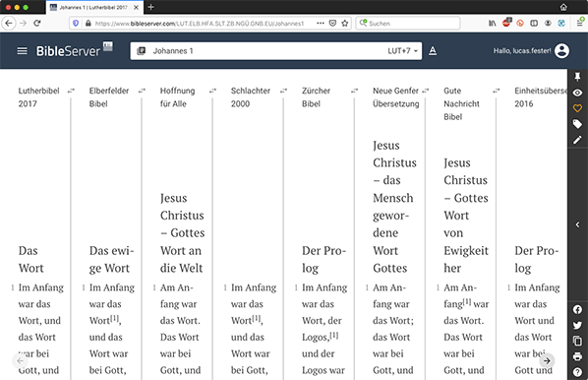Click the 'Das Wort' heading in Lutherbibel
The width and height of the screenshot is (588, 380).
[x=31, y=259]
